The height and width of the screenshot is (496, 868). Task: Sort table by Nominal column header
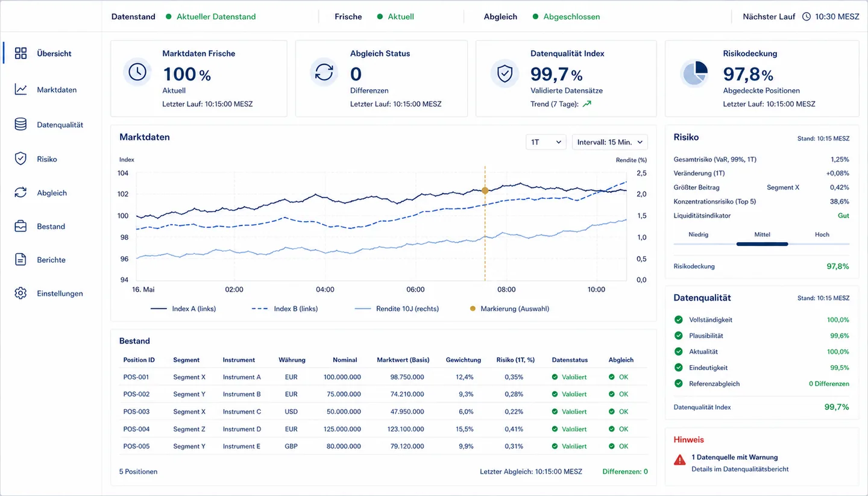tap(345, 360)
